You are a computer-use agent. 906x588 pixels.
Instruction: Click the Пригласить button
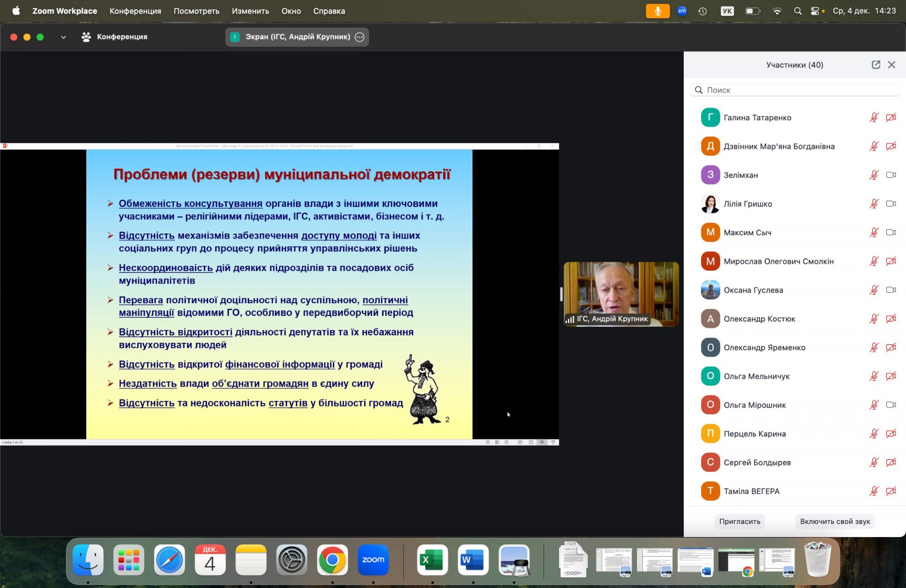(x=739, y=522)
